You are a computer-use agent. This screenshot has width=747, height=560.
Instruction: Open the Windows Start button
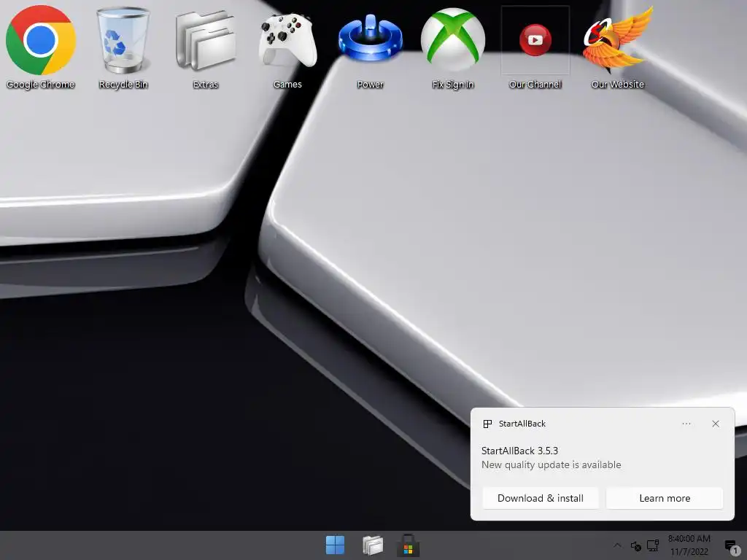point(335,545)
